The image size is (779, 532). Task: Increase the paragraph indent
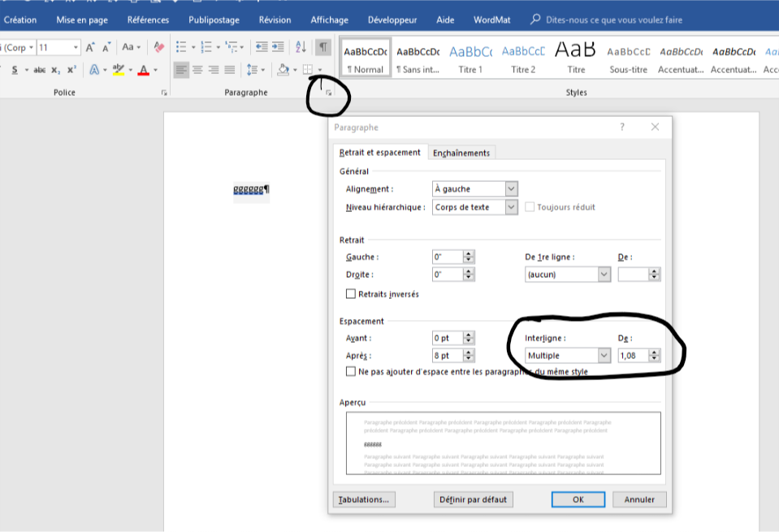coord(278,47)
